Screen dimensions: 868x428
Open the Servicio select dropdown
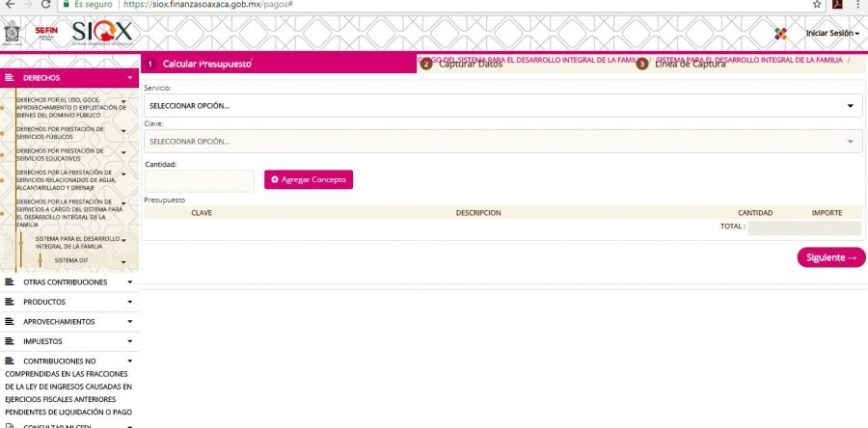(x=502, y=105)
